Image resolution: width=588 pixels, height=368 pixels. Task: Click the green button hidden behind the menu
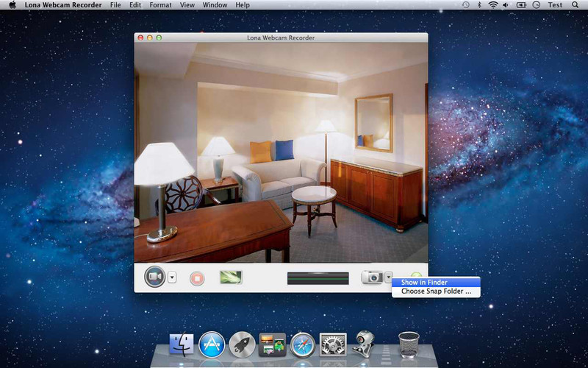tap(416, 275)
